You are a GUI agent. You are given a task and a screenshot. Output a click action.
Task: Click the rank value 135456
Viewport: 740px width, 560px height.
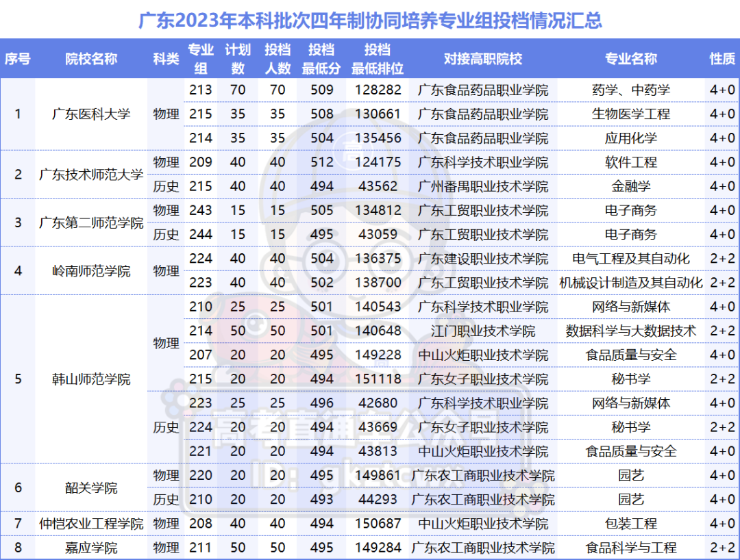click(378, 138)
